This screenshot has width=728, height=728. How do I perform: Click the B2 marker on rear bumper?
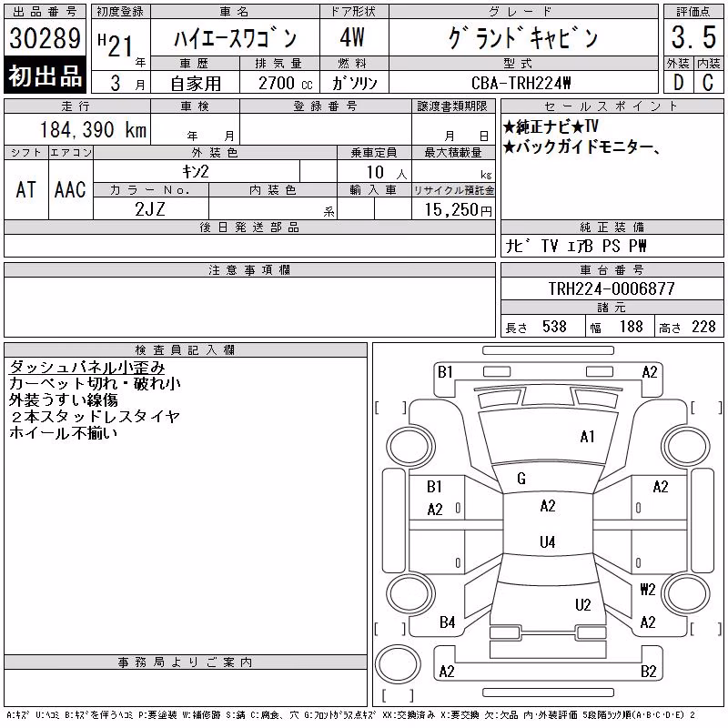648,672
